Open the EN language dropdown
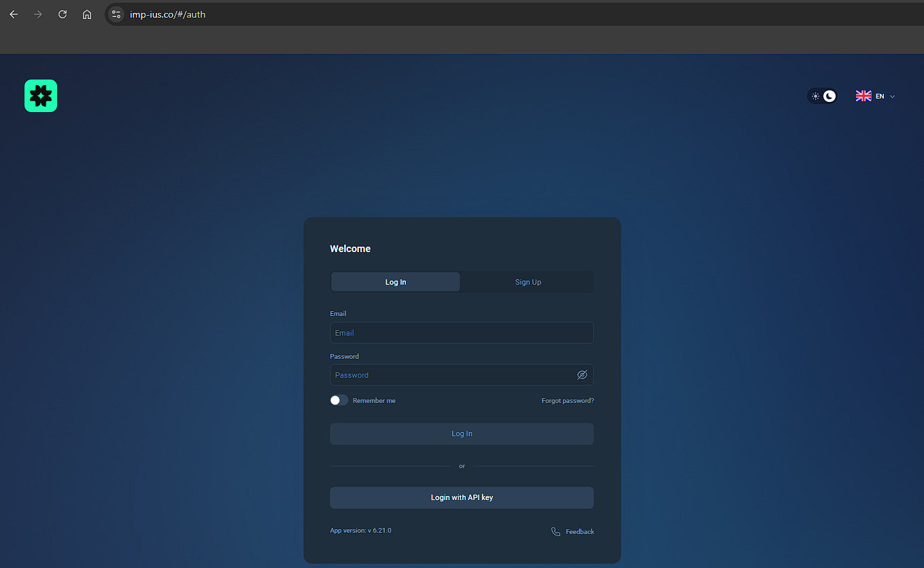Image resolution: width=924 pixels, height=568 pixels. point(879,96)
